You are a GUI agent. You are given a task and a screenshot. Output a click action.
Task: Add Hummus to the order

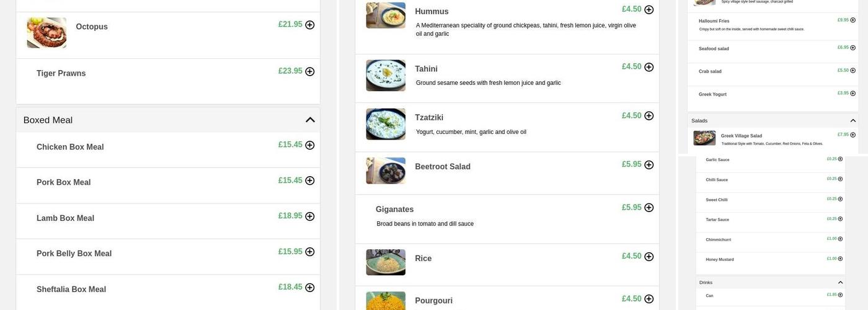[649, 10]
